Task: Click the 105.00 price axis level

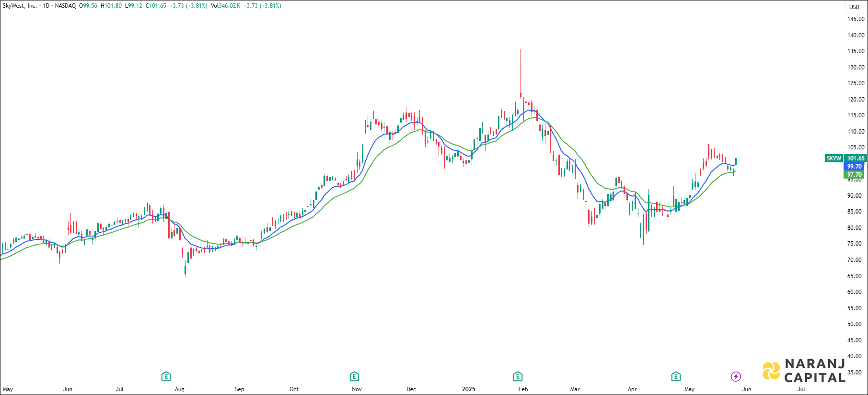Action: 856,147
